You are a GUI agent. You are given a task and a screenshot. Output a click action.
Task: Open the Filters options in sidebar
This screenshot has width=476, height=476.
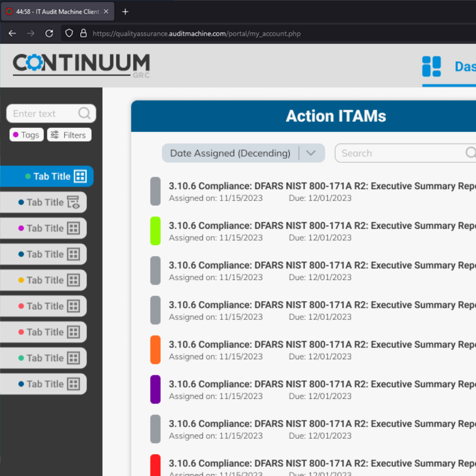(69, 135)
